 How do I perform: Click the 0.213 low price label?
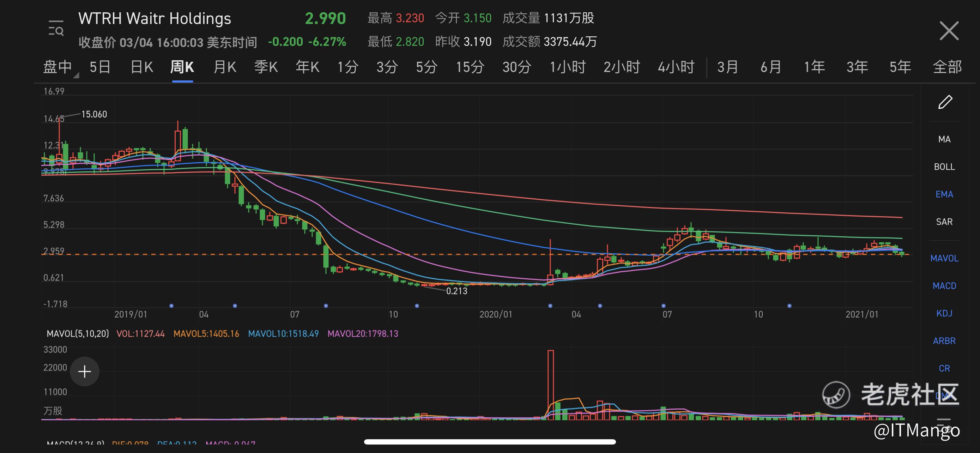456,291
